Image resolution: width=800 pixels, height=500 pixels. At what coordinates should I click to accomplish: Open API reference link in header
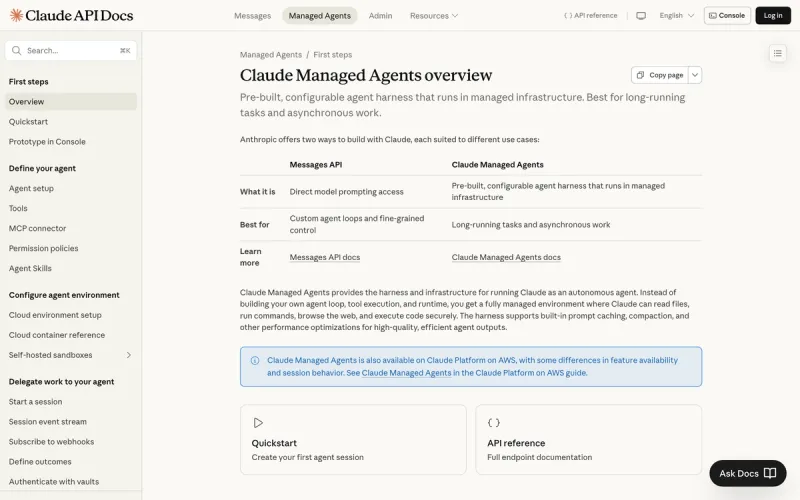pos(590,16)
